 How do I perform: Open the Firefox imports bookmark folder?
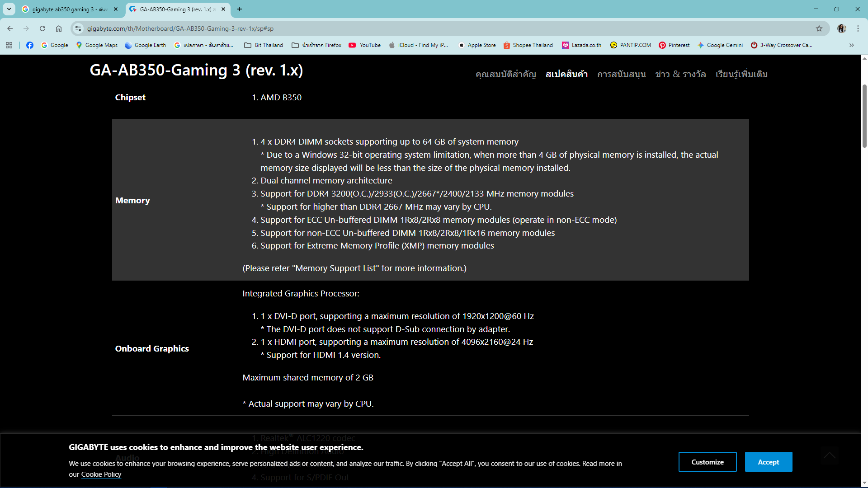pyautogui.click(x=316, y=45)
